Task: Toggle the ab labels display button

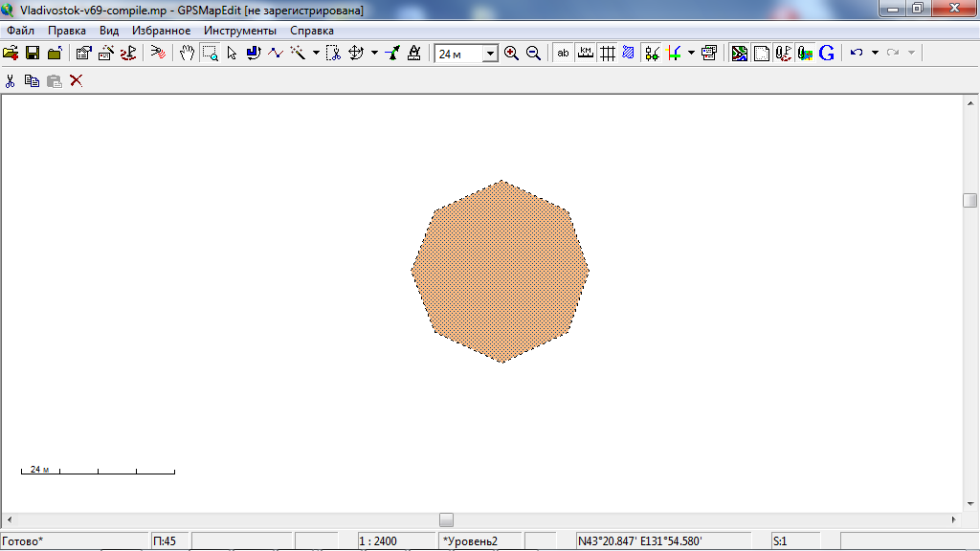Action: (563, 54)
